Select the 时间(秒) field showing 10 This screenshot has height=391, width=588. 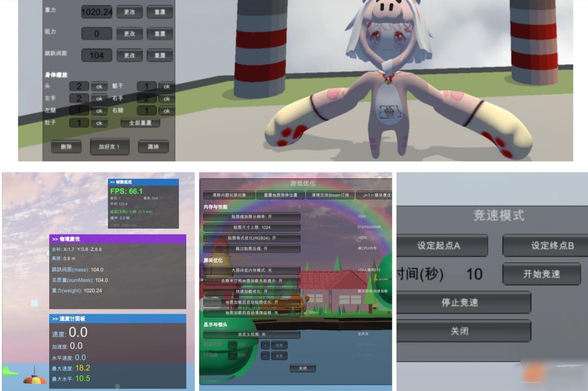[x=474, y=274]
